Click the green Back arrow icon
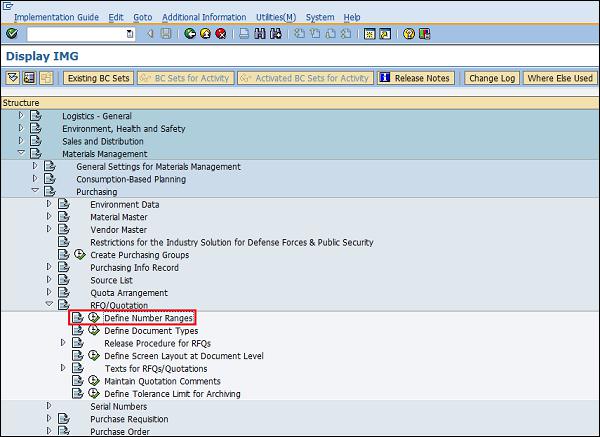The image size is (600, 437). click(x=190, y=34)
